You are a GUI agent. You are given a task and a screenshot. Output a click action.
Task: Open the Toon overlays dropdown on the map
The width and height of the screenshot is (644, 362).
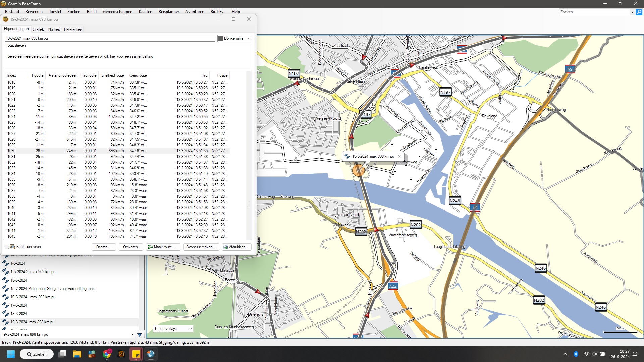coord(173,329)
